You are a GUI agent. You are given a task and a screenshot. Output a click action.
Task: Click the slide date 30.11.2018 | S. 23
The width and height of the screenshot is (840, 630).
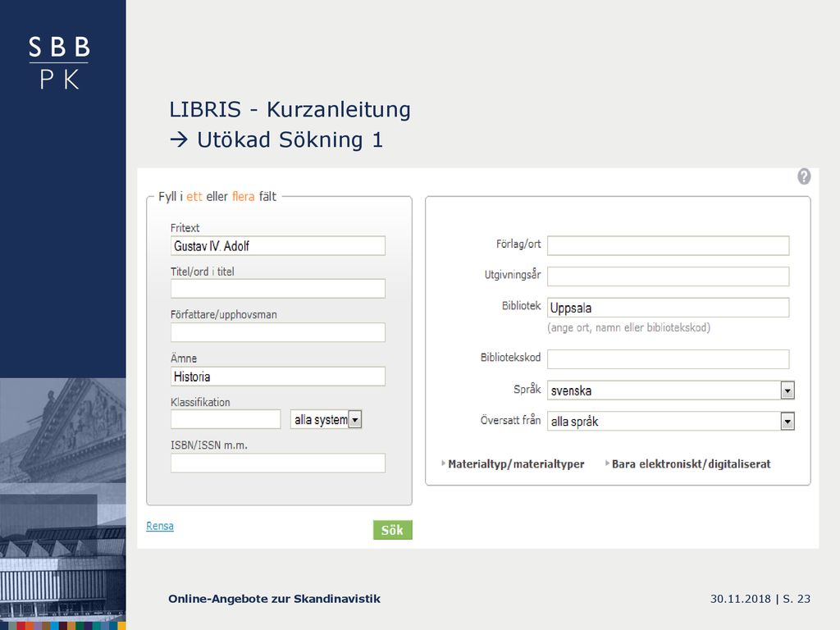(760, 599)
